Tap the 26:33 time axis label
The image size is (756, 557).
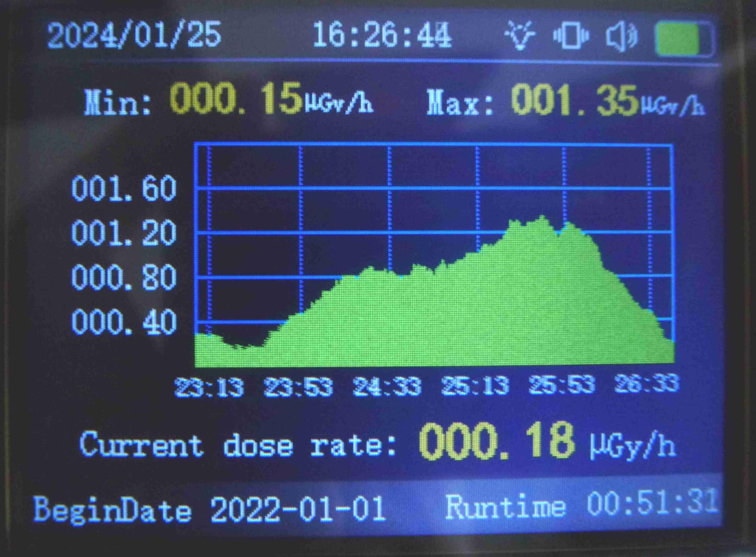pyautogui.click(x=647, y=383)
